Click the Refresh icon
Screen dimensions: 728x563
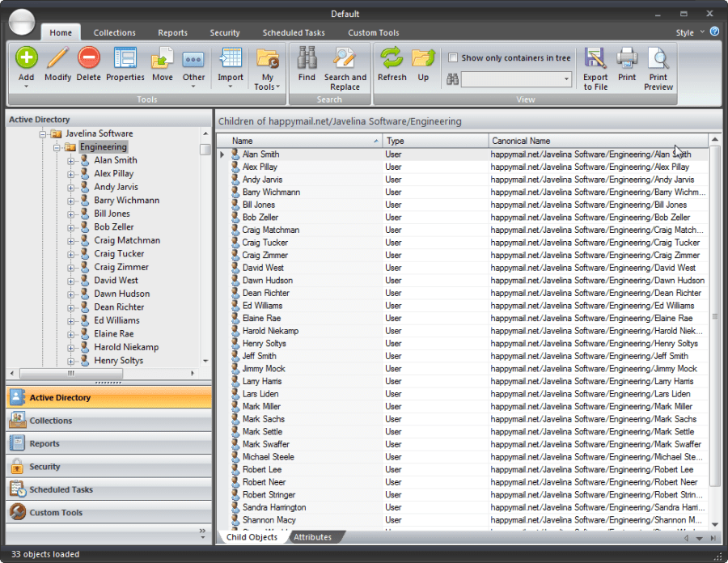392,60
